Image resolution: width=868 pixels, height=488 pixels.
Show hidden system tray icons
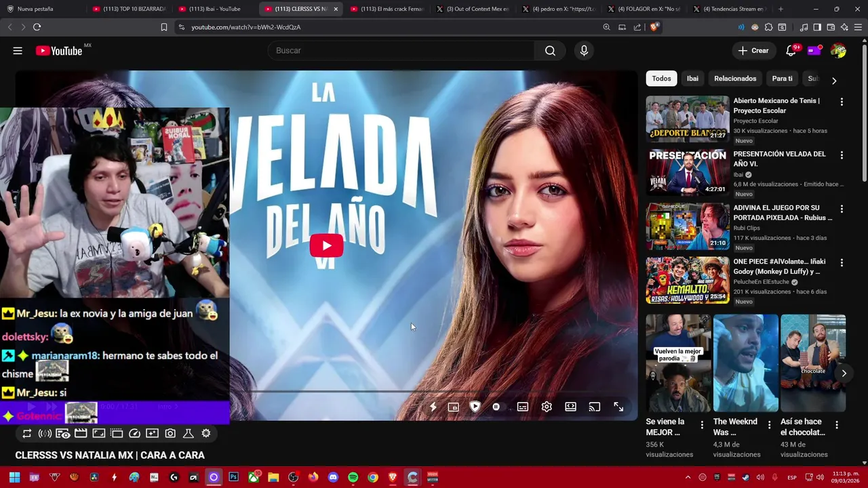(x=689, y=477)
